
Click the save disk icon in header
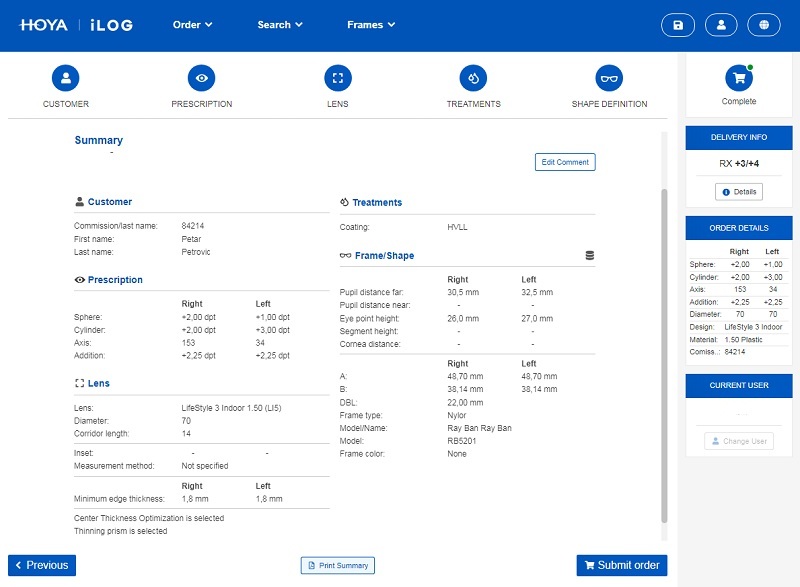tap(679, 25)
